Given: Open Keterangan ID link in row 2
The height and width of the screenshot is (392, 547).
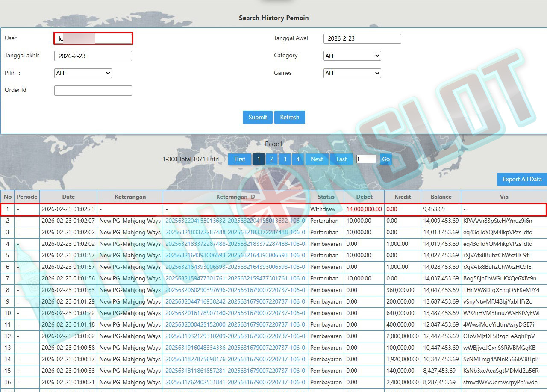Looking at the screenshot, I should coord(235,221).
